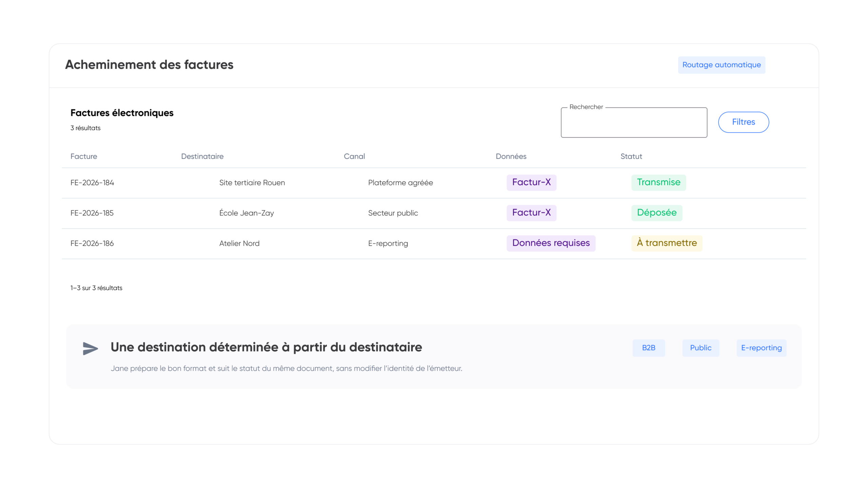The width and height of the screenshot is (868, 488).
Task: Click the Données requises badge
Action: pyautogui.click(x=551, y=243)
